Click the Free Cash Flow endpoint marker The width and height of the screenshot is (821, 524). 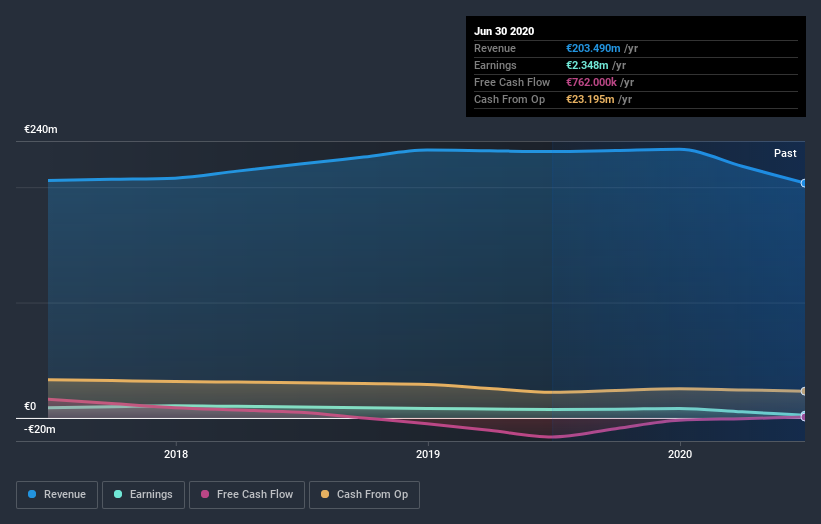[x=804, y=417]
